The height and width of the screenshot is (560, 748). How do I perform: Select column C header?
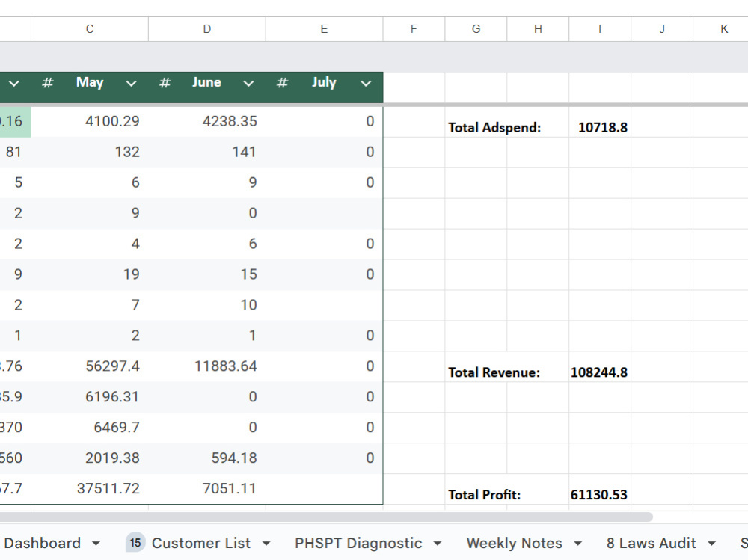tap(90, 29)
